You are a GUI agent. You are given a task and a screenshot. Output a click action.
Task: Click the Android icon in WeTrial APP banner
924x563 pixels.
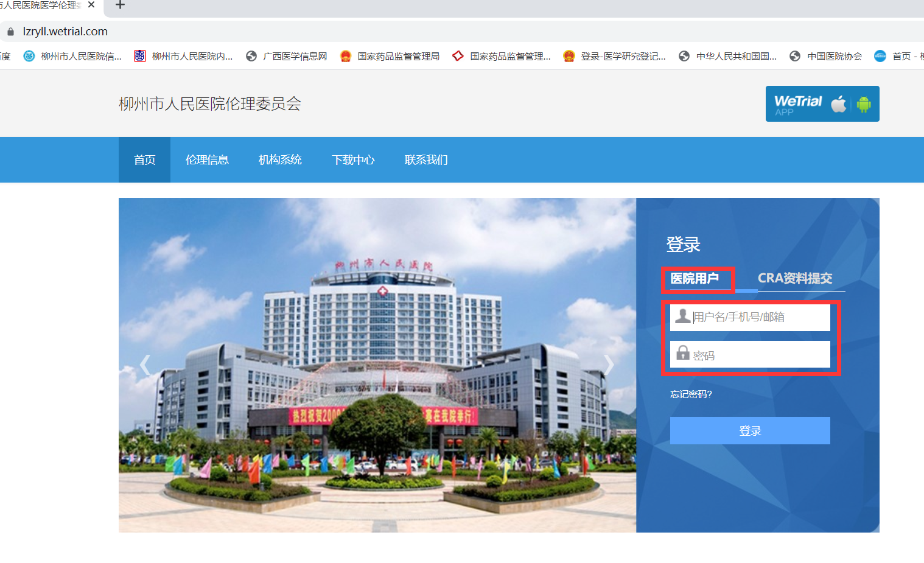[x=864, y=104]
